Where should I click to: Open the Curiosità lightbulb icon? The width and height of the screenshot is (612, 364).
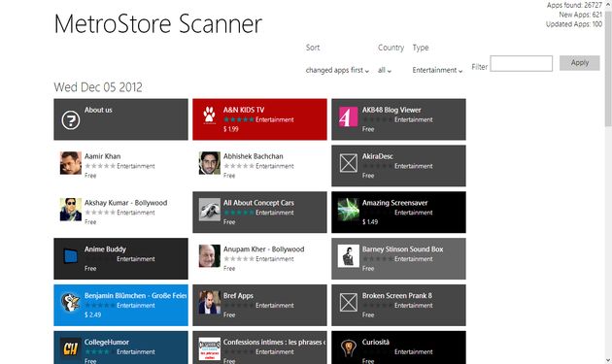coord(348,347)
